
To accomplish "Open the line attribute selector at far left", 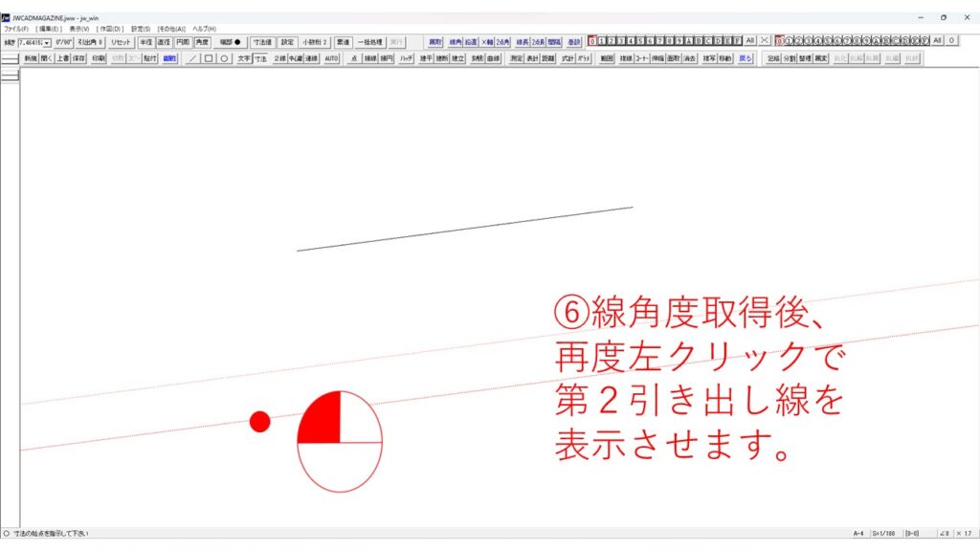I will coord(10,58).
